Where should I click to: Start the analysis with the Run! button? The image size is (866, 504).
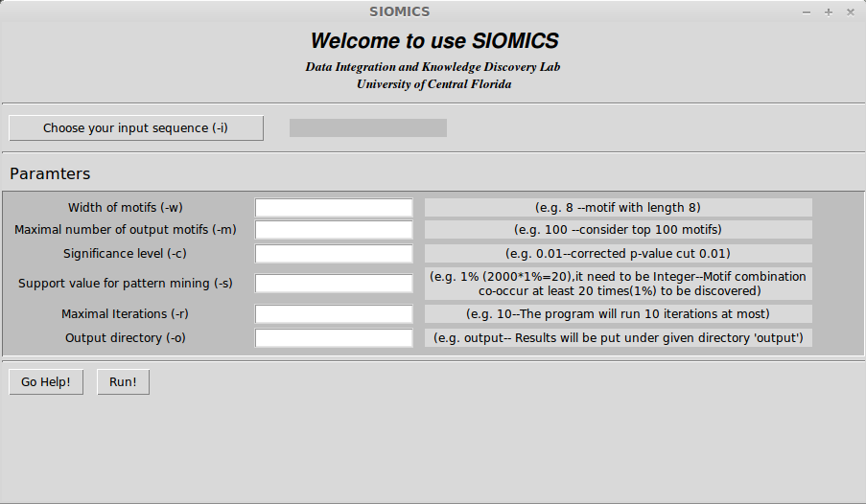click(123, 382)
